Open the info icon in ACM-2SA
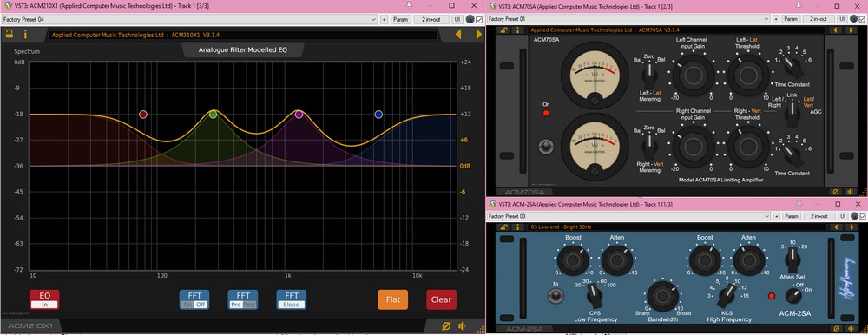The width and height of the screenshot is (868, 335). click(517, 227)
